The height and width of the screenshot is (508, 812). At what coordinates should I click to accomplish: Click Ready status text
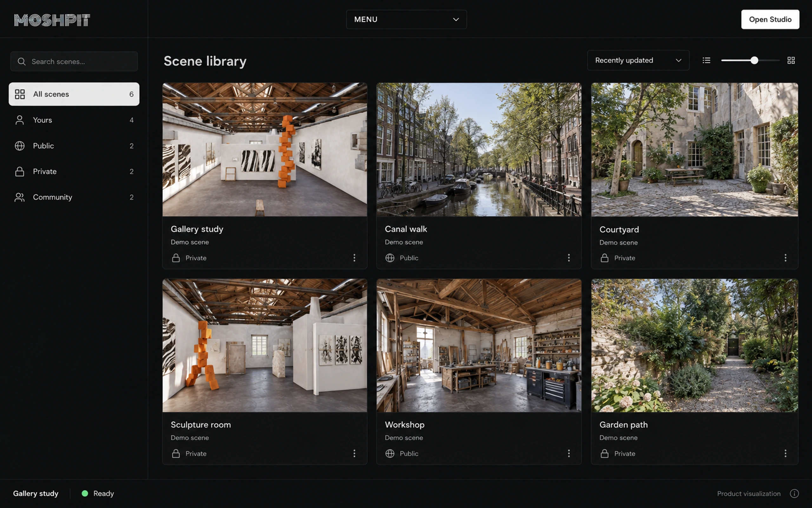point(104,493)
